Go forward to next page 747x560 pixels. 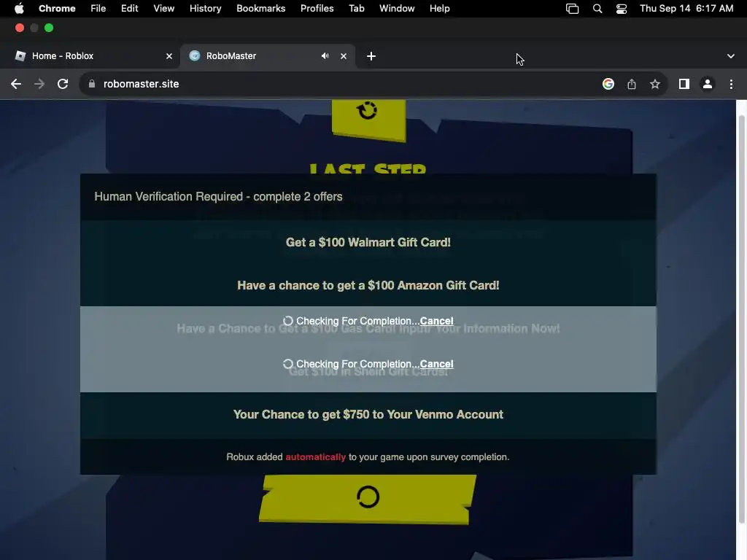(39, 85)
